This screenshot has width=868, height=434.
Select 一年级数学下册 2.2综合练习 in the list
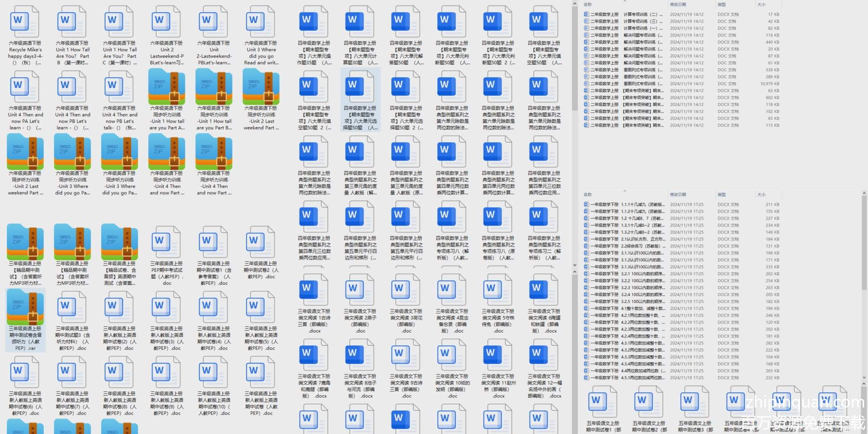coord(681,246)
